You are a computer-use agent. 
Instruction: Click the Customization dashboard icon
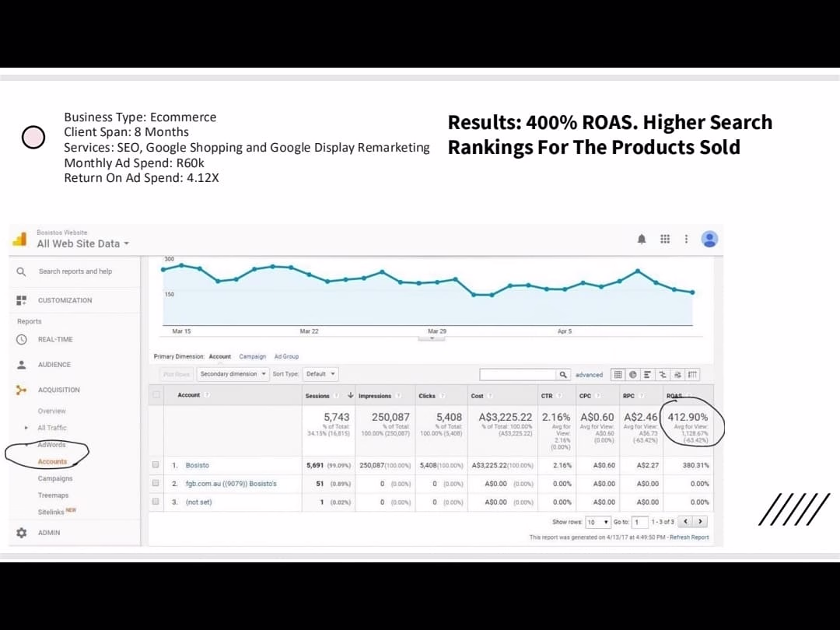[22, 300]
